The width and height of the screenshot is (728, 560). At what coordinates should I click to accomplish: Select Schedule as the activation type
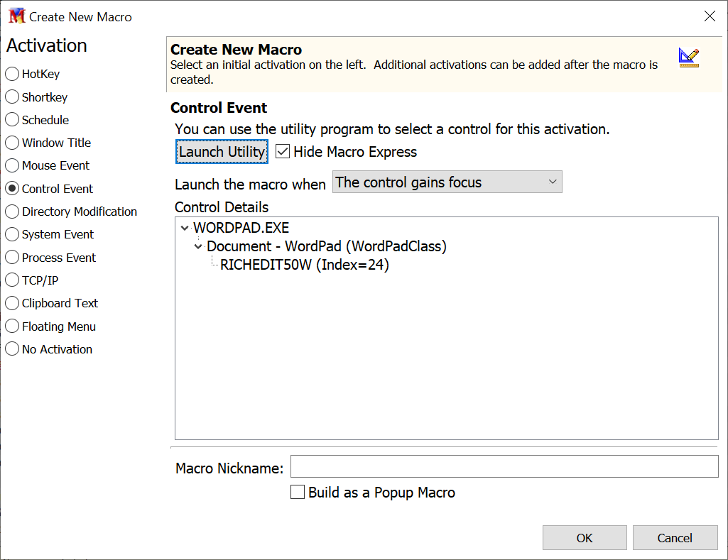coord(12,120)
